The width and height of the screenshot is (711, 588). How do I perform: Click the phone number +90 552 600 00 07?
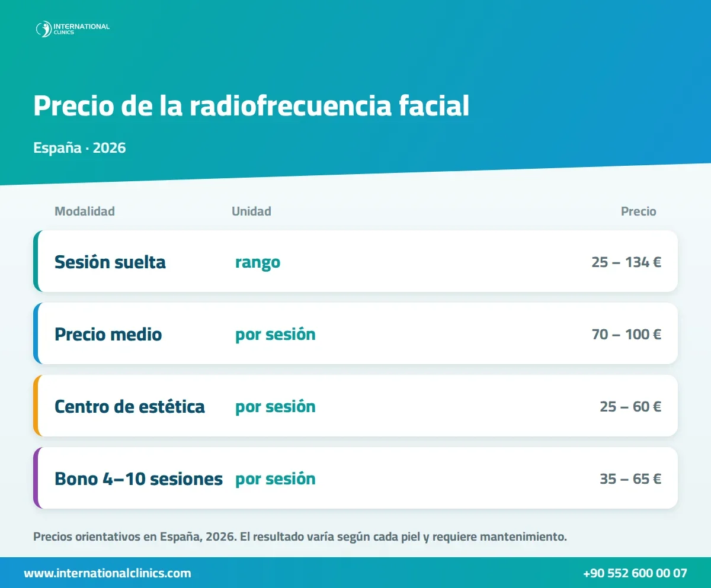point(635,573)
